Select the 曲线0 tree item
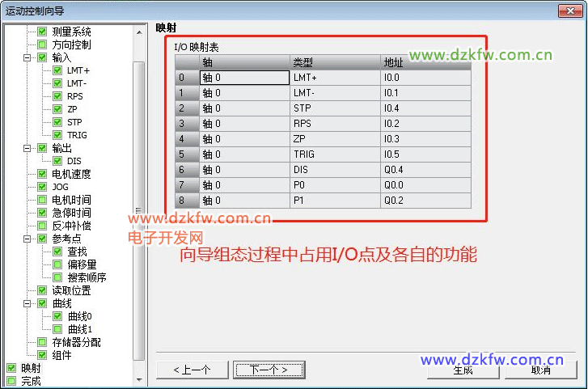588x389 pixels. point(79,316)
